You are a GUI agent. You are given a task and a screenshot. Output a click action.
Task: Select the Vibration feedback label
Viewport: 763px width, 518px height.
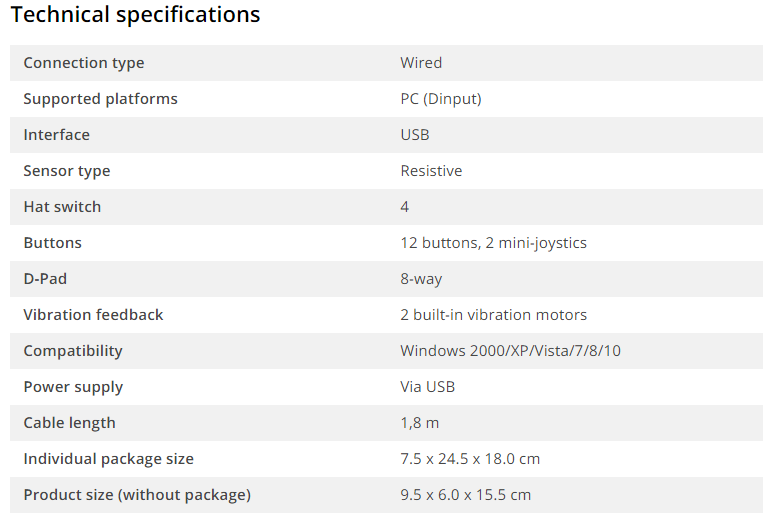[x=93, y=315]
